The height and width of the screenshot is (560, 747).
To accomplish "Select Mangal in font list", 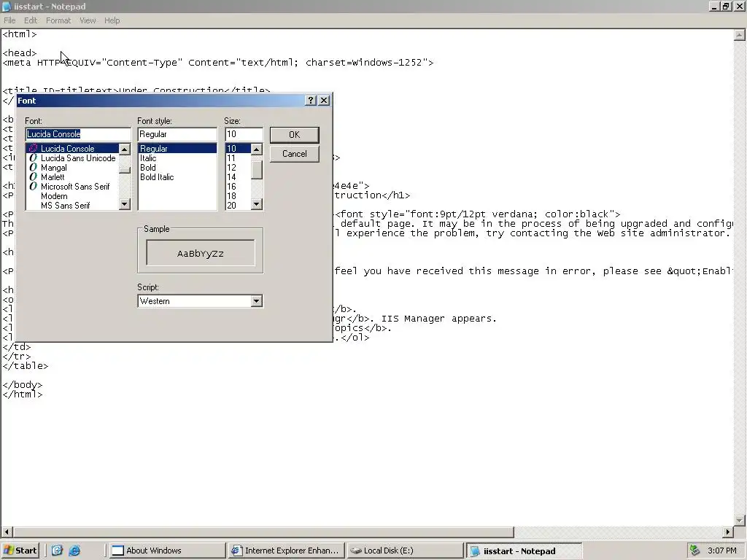I will click(x=72, y=168).
